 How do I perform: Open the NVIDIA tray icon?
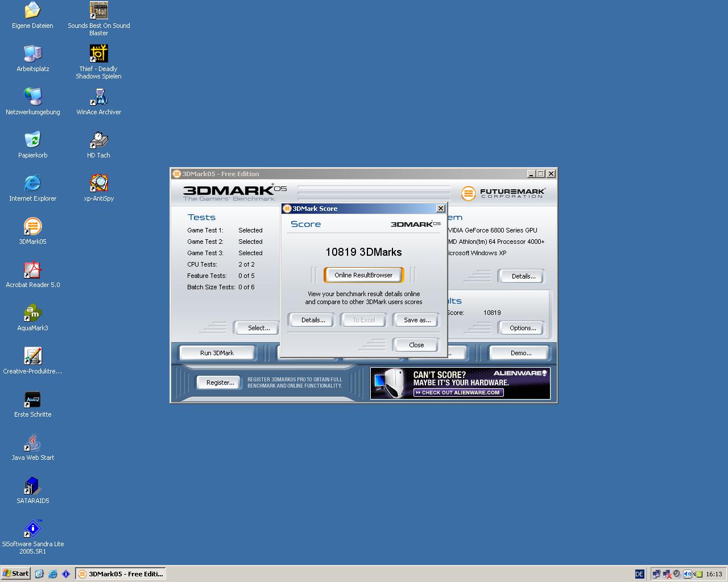pos(697,574)
